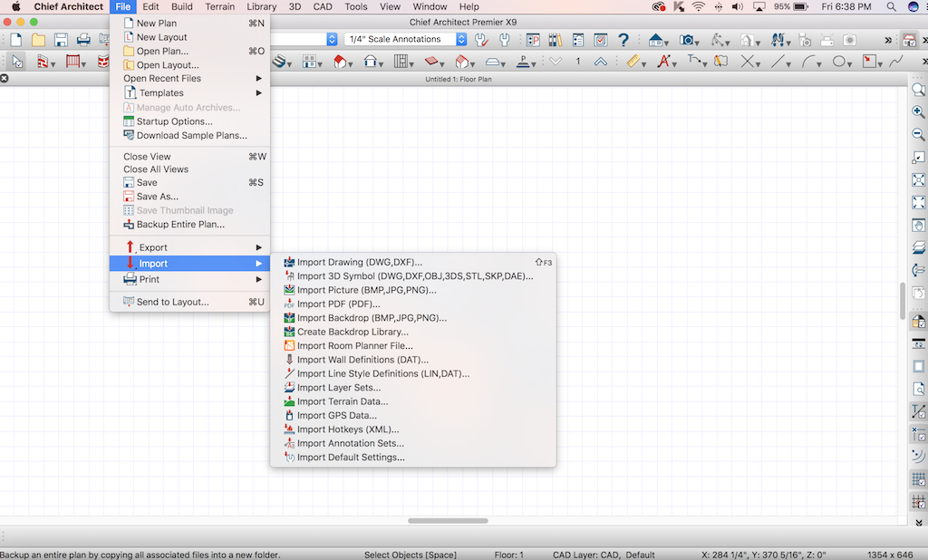Viewport: 928px width, 560px height.
Task: Expand the right toolbar overflow chevron
Action: 919,522
